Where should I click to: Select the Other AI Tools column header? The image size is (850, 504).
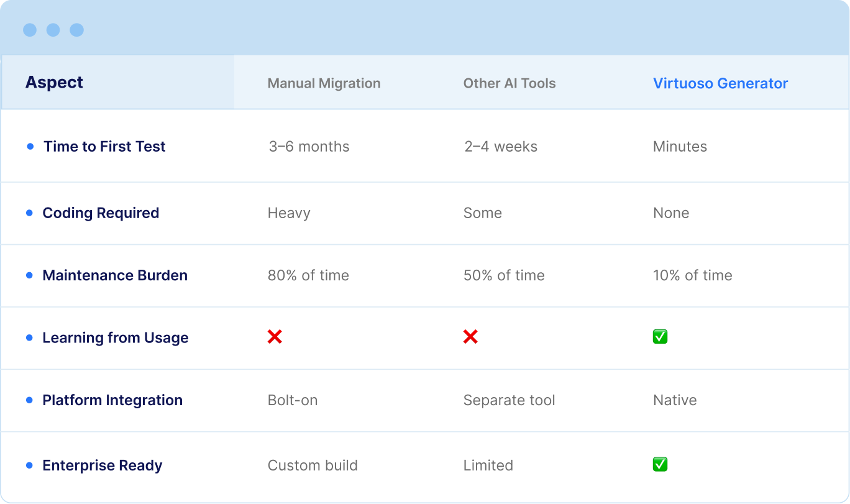(x=510, y=83)
